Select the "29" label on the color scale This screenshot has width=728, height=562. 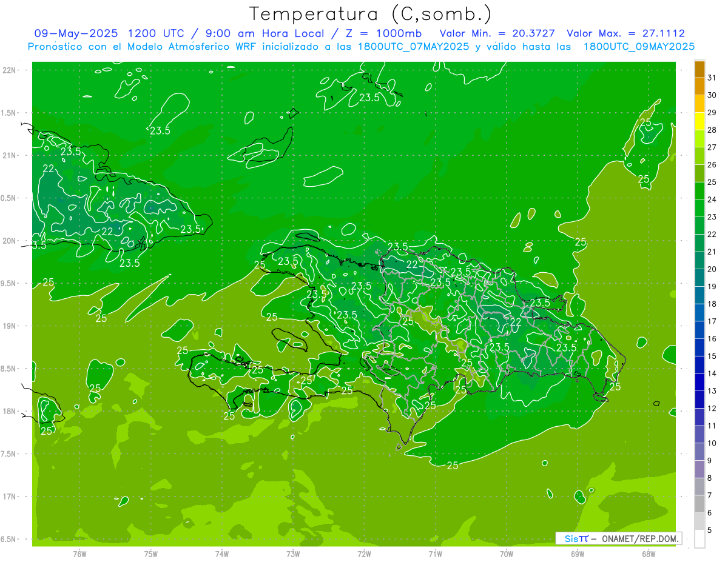tap(712, 113)
